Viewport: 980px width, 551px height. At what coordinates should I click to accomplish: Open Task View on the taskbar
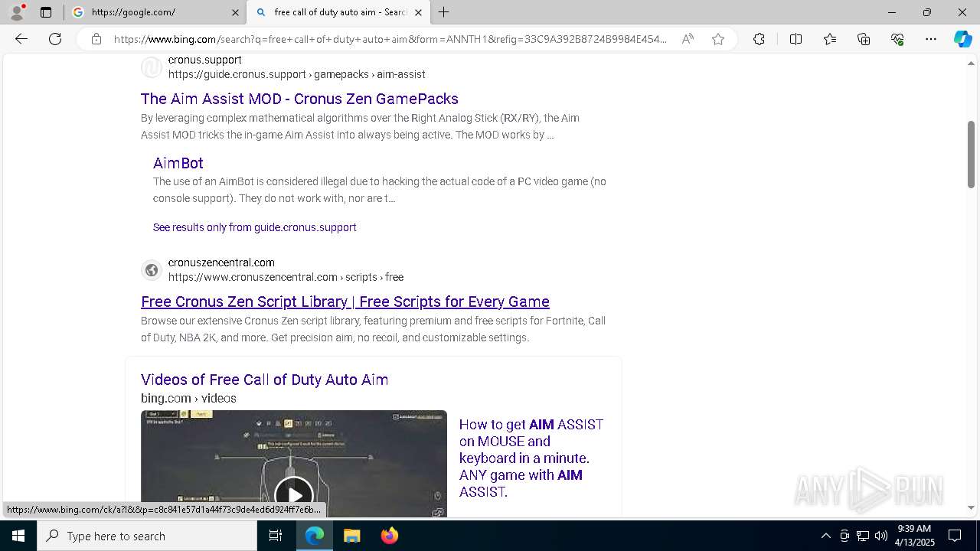[276, 536]
